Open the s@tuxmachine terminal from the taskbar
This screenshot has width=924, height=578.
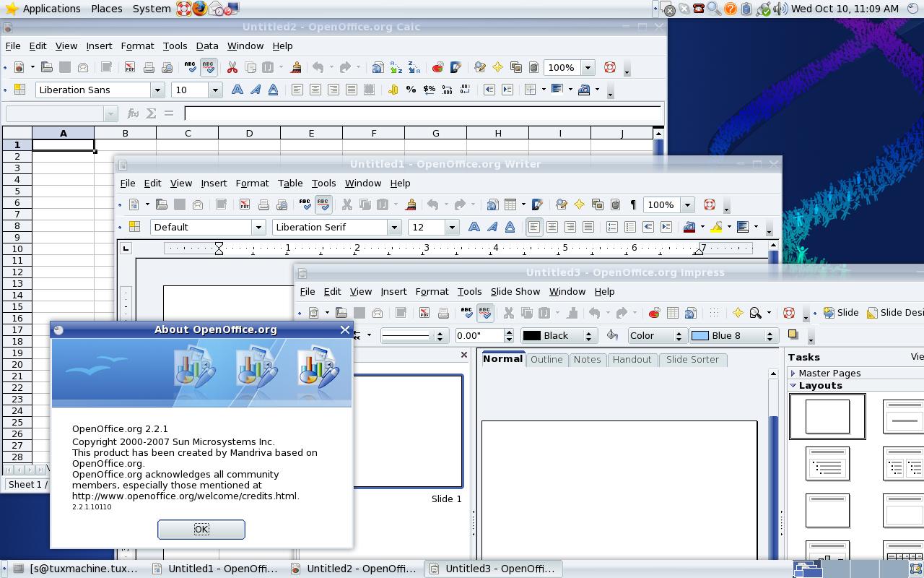point(77,569)
